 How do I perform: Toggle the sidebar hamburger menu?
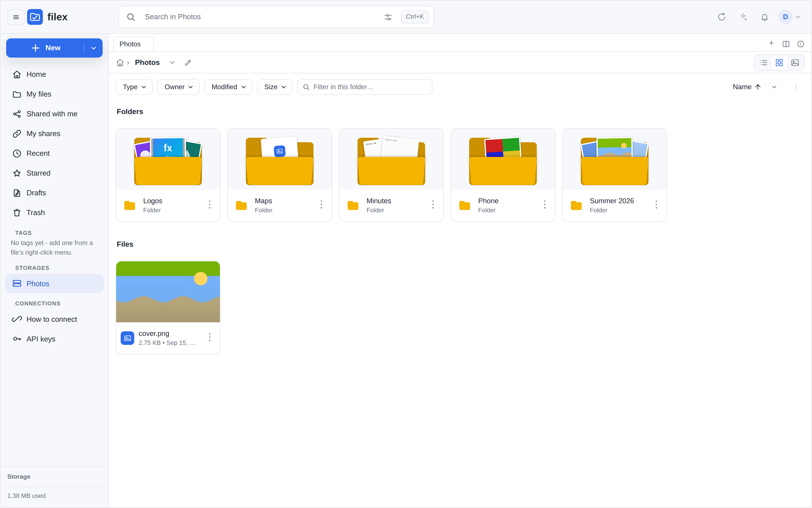point(16,17)
